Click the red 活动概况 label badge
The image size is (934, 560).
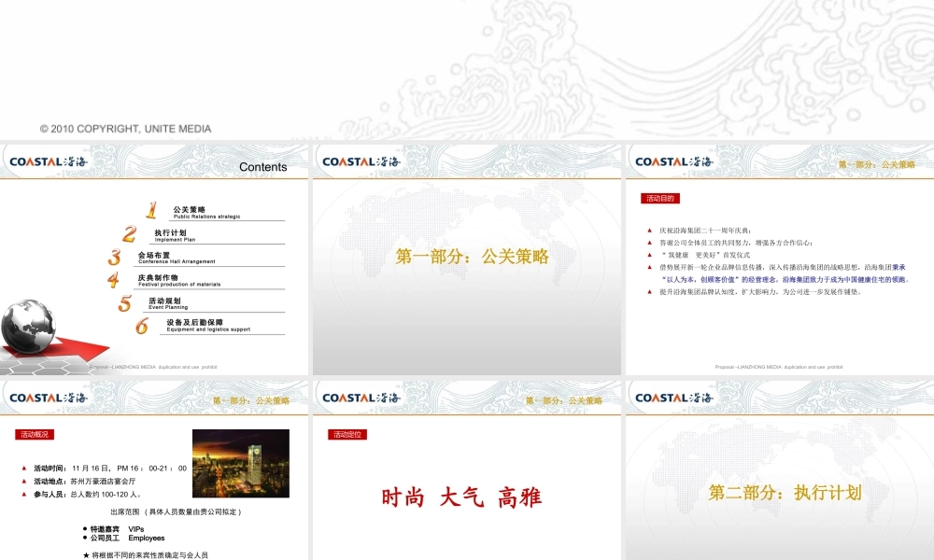click(x=35, y=433)
